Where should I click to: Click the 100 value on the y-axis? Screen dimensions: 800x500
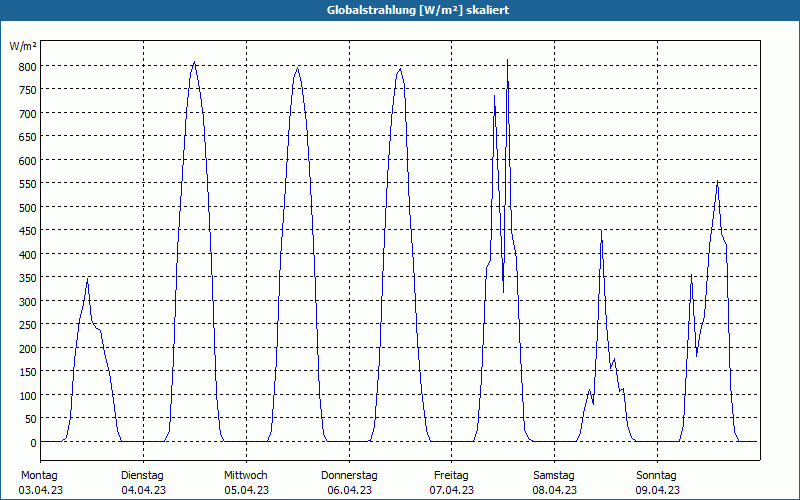pos(28,395)
